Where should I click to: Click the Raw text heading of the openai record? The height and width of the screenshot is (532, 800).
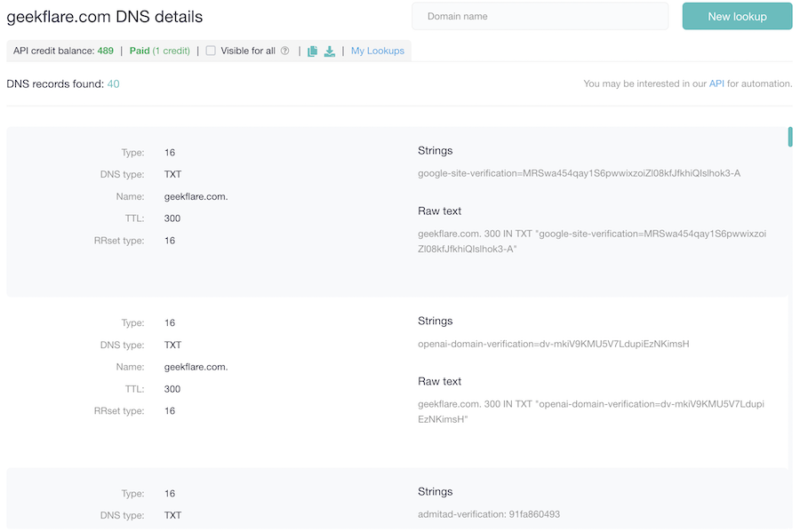pos(439,381)
